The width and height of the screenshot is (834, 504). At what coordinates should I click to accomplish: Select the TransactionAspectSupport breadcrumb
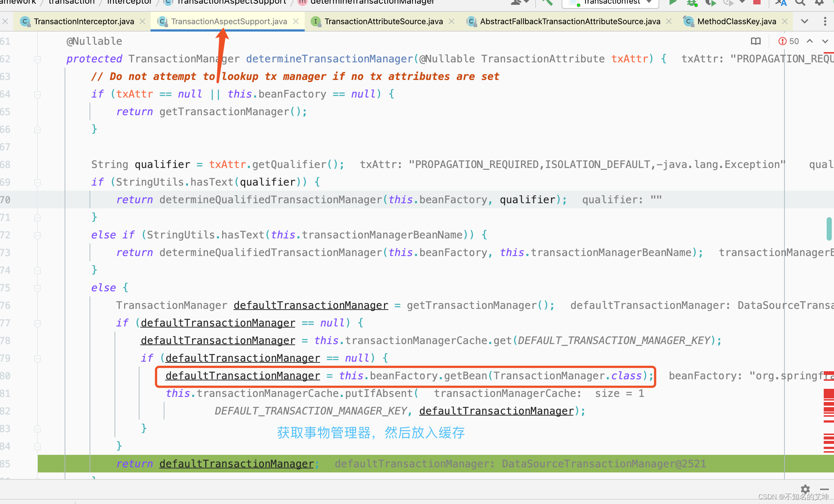pos(231,2)
